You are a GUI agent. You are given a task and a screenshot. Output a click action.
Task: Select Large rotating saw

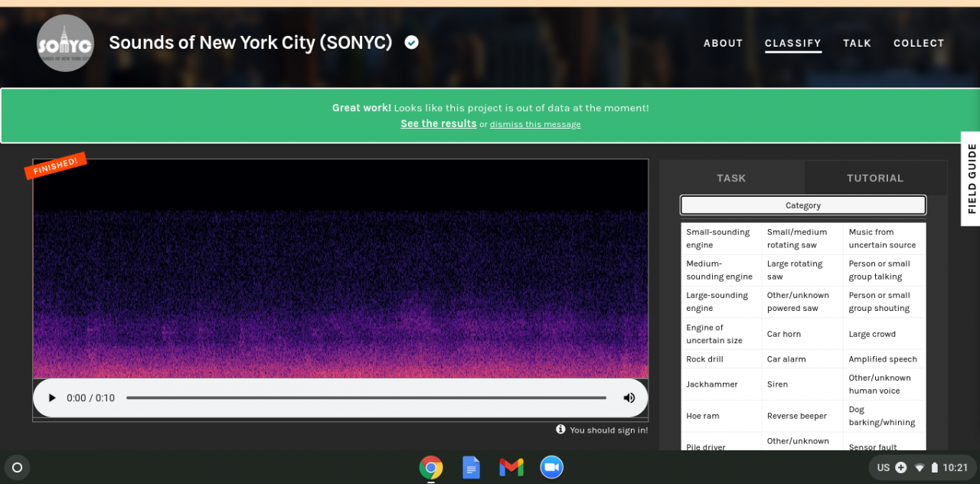[x=802, y=270]
